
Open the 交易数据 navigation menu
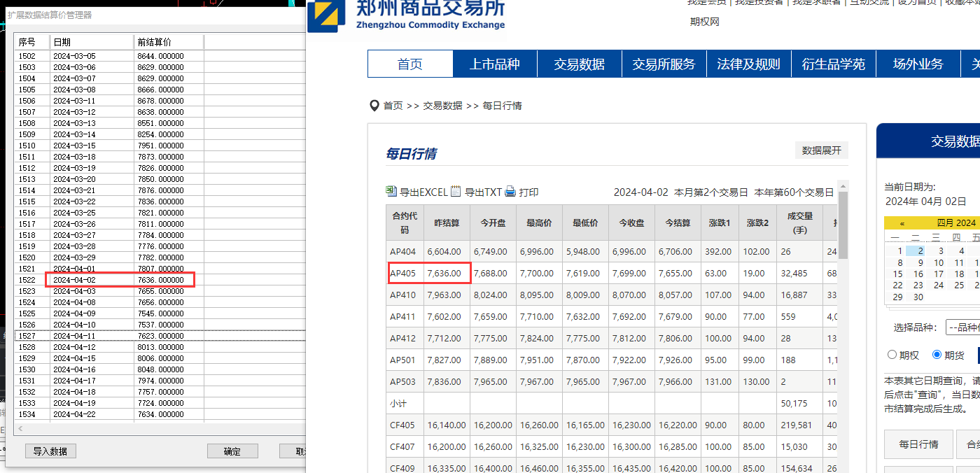[x=580, y=64]
